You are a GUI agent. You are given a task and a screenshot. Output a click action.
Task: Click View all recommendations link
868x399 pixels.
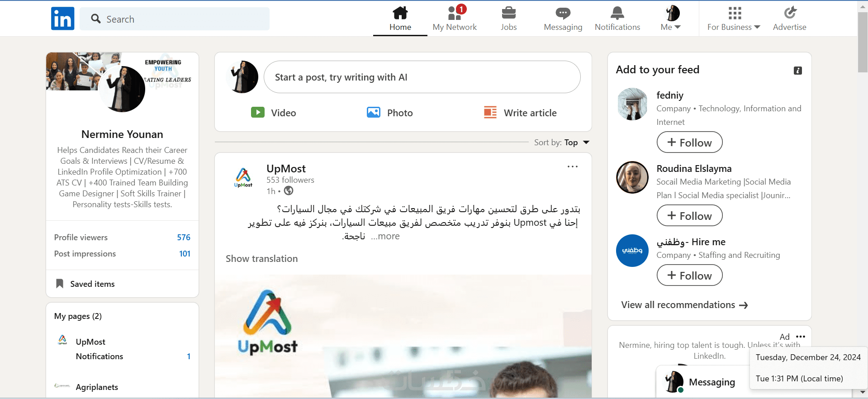(684, 305)
